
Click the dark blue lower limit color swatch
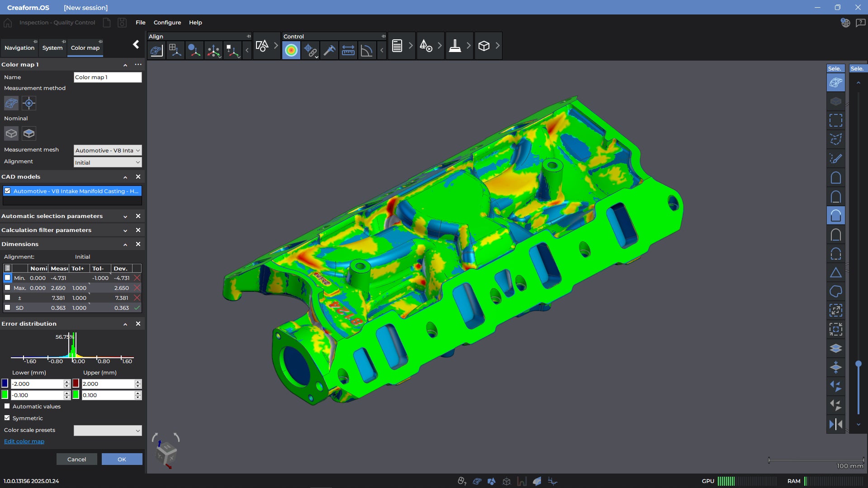coord(5,383)
